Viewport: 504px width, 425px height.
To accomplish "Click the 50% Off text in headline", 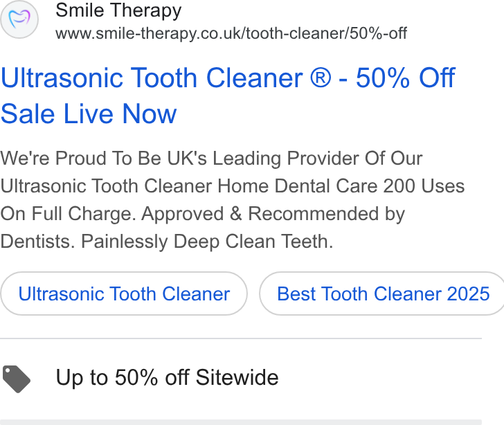I will point(405,78).
